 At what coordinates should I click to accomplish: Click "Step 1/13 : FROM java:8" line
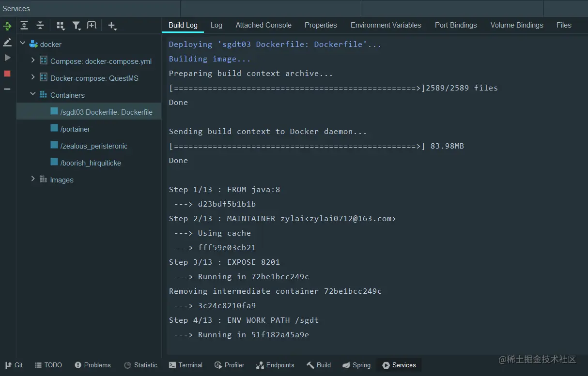coord(224,189)
